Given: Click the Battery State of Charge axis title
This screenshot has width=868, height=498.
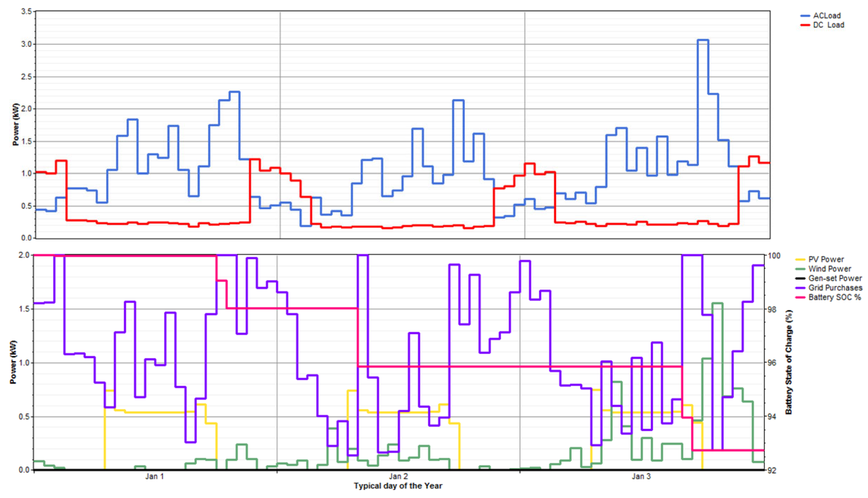Looking at the screenshot, I should pyautogui.click(x=788, y=362).
